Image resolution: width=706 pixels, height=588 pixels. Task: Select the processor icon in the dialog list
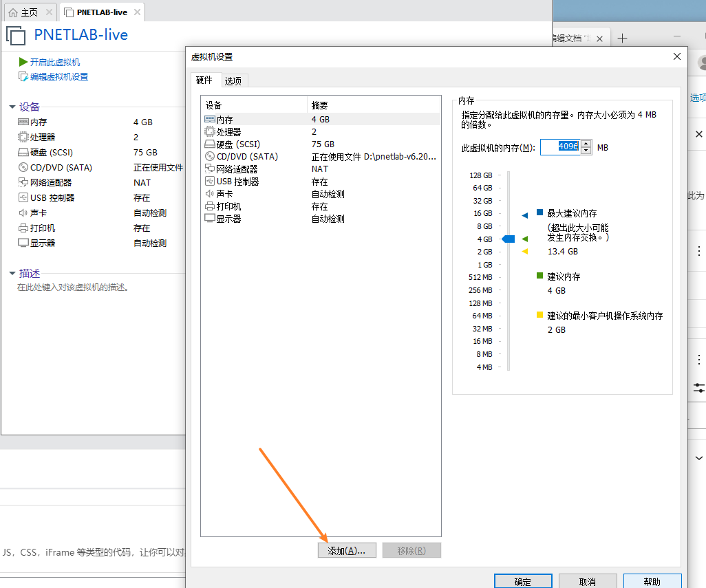(210, 132)
